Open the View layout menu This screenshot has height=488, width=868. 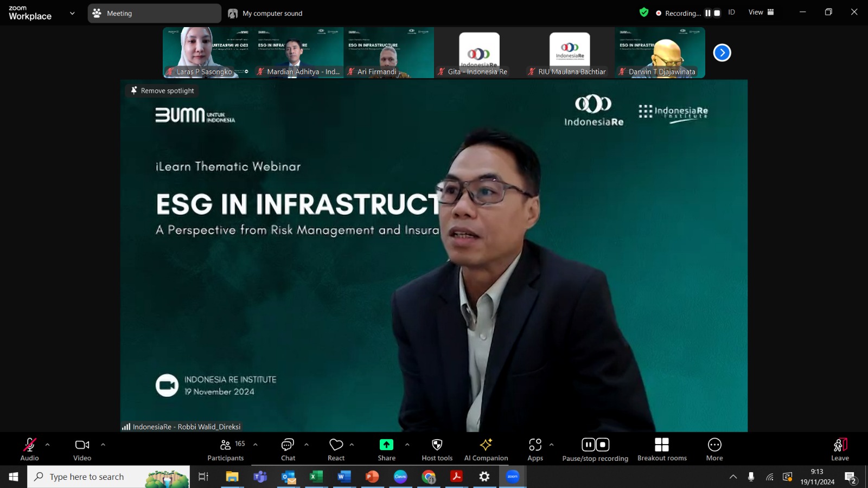761,12
